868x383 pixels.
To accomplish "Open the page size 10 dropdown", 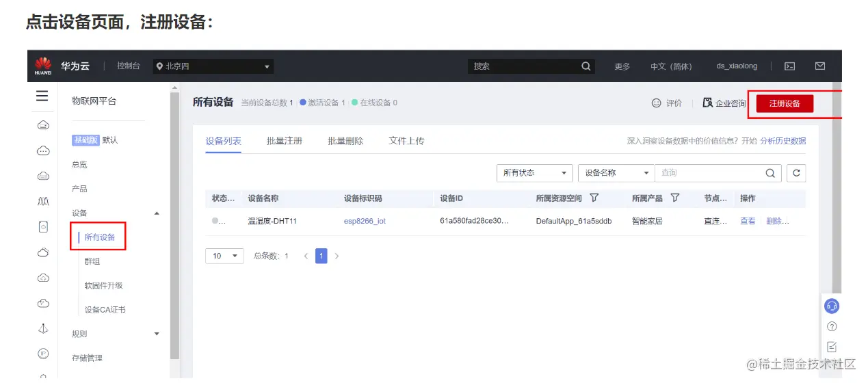I will [224, 256].
